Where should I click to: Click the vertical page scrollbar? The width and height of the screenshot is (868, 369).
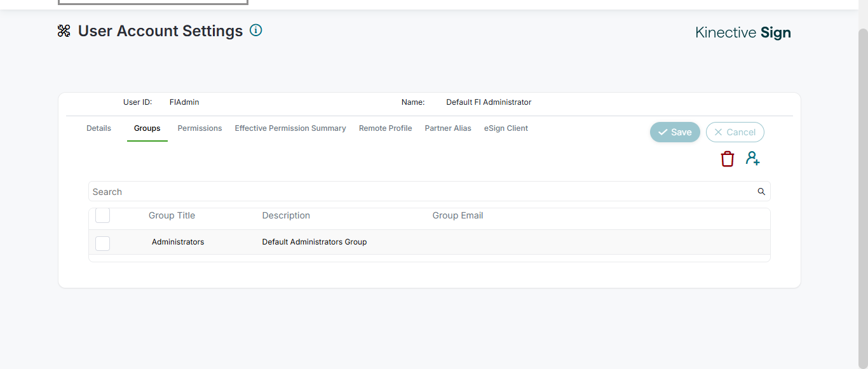(863, 191)
